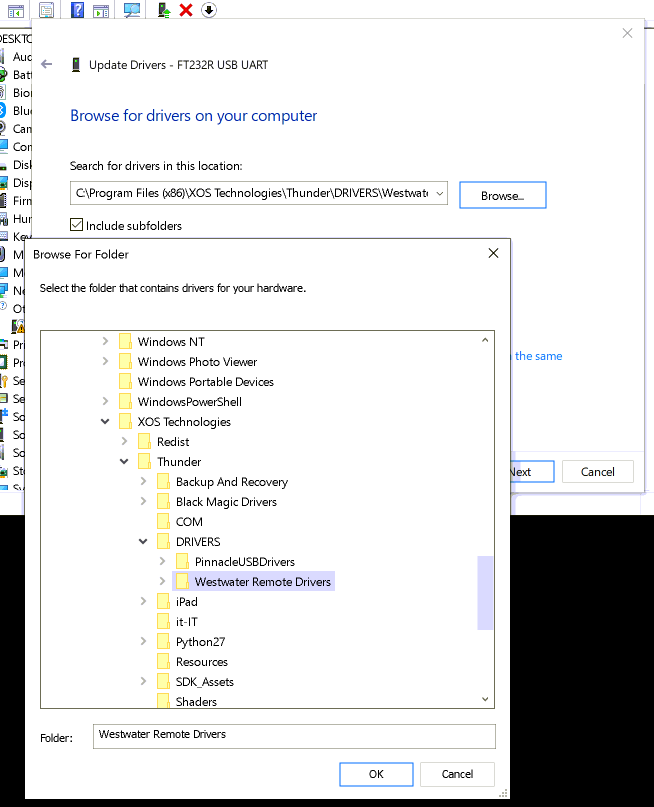Click the Folder name text field
Screen dimensions: 654x807
294,736
